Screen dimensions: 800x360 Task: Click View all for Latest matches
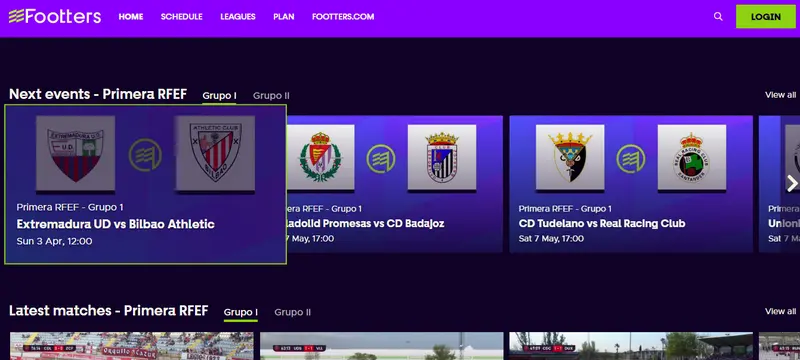click(x=780, y=311)
